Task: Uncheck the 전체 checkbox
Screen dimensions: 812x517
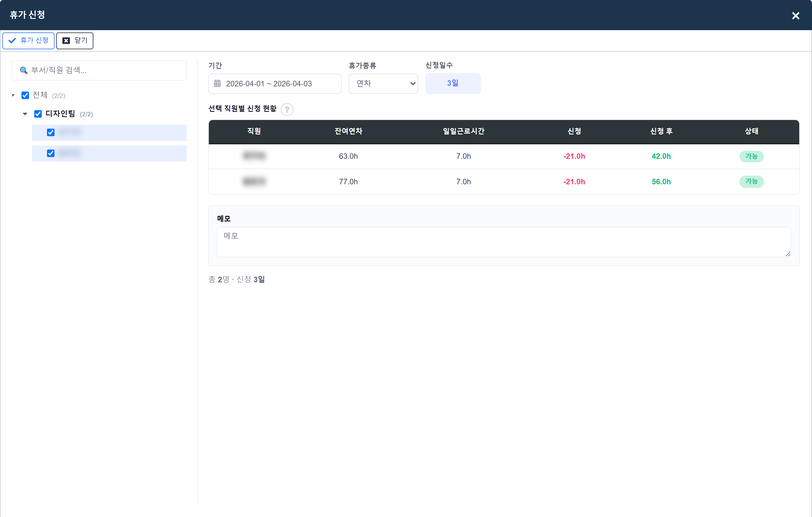Action: 25,95
